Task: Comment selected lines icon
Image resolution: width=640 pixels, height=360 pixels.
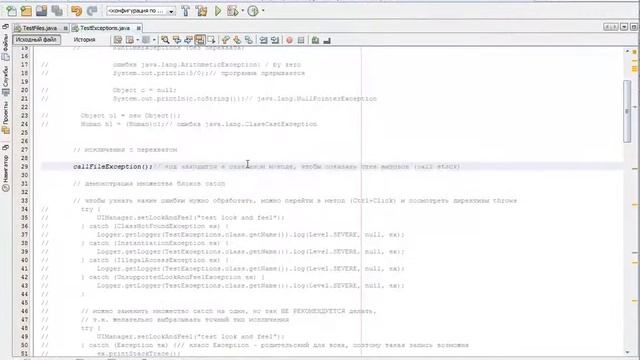Action: (x=315, y=40)
